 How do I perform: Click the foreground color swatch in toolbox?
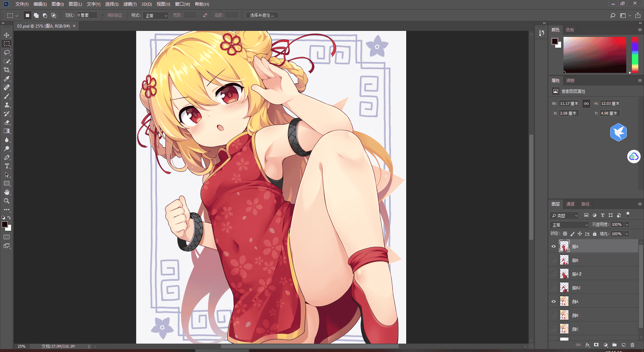click(x=5, y=224)
